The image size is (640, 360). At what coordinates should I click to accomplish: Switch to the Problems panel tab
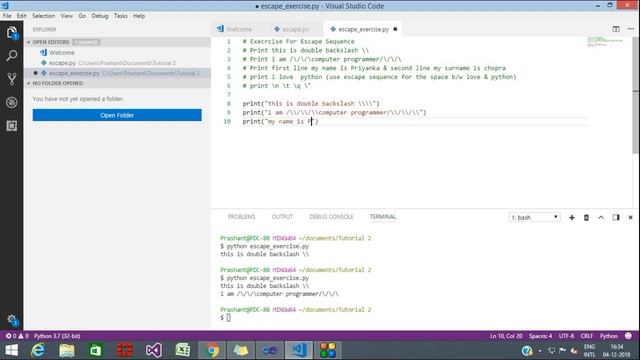(241, 217)
